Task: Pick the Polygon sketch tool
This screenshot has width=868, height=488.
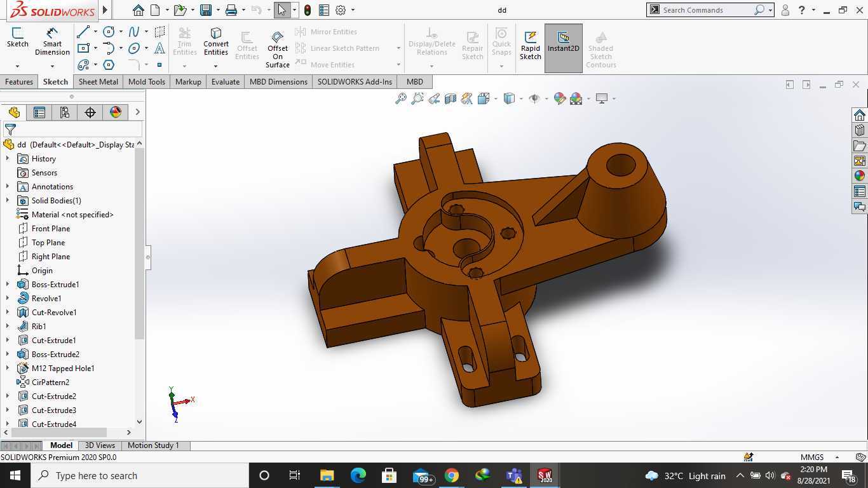Action: [109, 65]
